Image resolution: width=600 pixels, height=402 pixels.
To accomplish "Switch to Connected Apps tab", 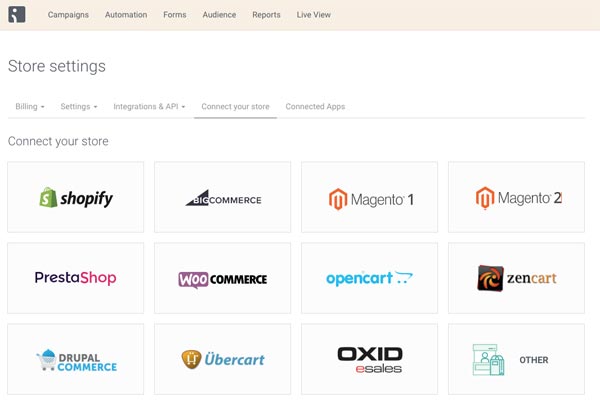I will (x=315, y=106).
